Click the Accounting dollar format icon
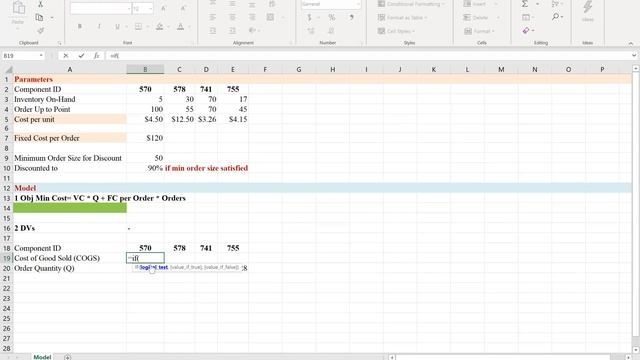 (x=309, y=18)
